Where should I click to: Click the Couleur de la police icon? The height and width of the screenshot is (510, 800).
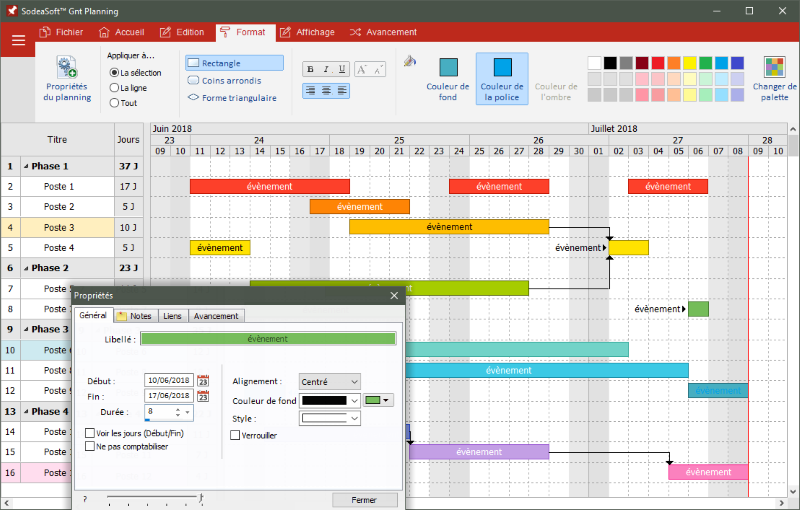[503, 67]
